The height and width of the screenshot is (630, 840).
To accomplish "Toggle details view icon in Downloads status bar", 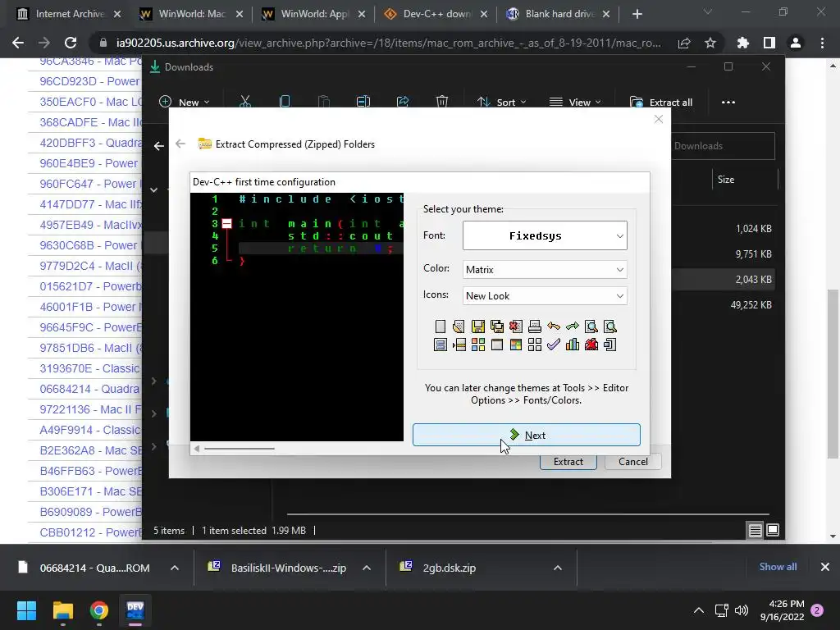I will (x=755, y=531).
